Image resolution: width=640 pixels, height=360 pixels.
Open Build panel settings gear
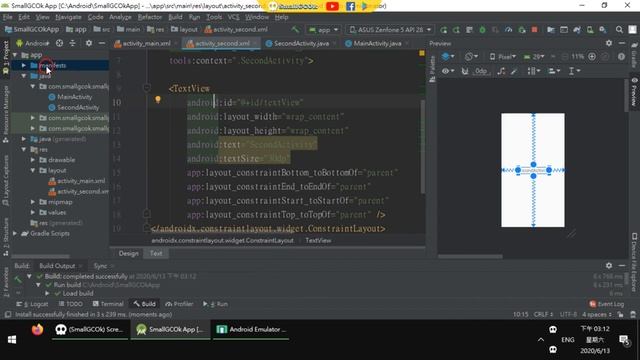pyautogui.click(x=609, y=265)
